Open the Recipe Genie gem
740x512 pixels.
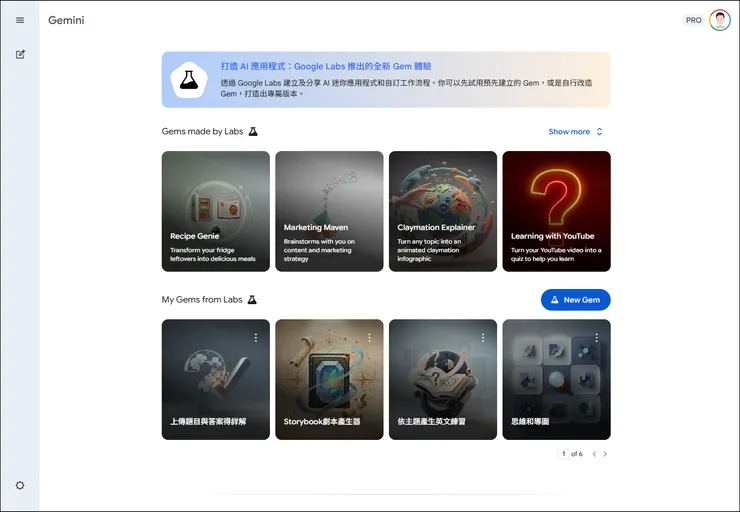tap(216, 211)
